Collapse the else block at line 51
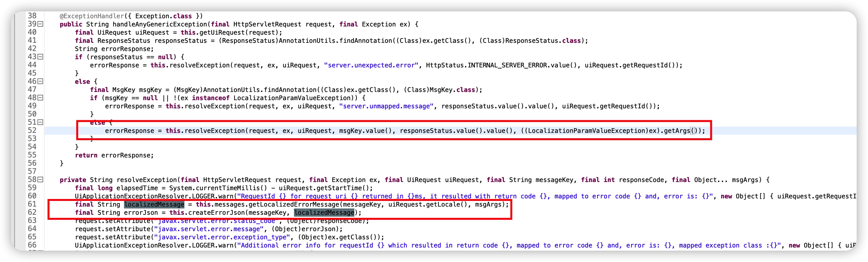This screenshot has width=868, height=262. click(x=40, y=122)
